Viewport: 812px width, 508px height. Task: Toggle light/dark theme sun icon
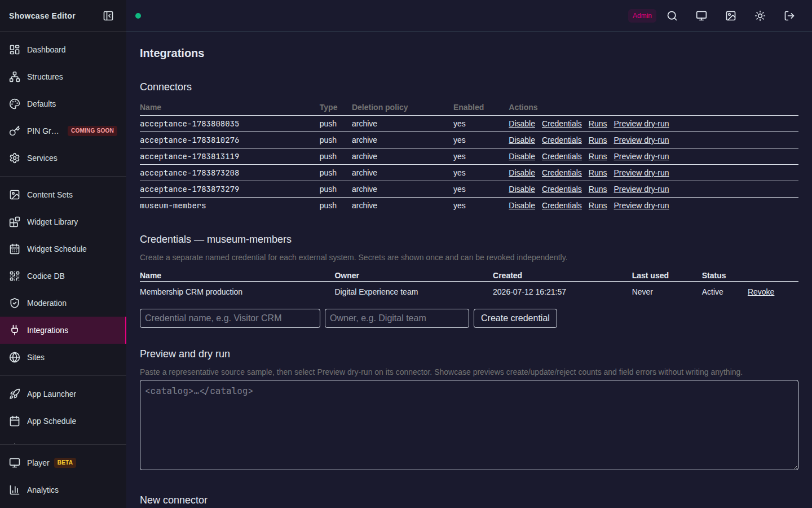pyautogui.click(x=760, y=16)
